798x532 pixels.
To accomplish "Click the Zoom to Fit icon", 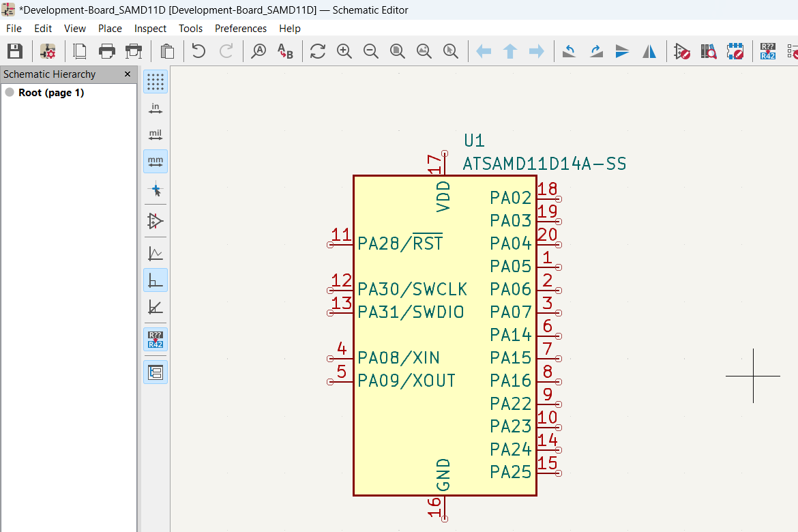I will point(397,51).
